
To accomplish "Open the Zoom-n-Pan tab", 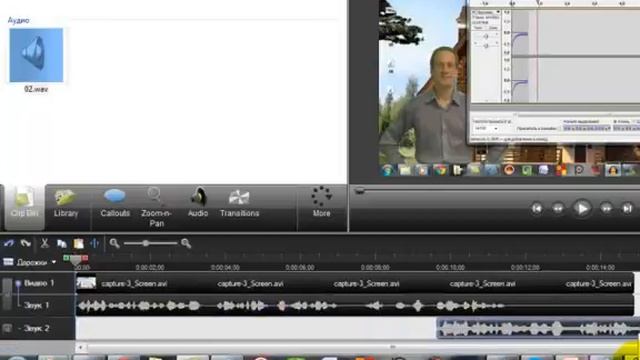I will (x=156, y=207).
